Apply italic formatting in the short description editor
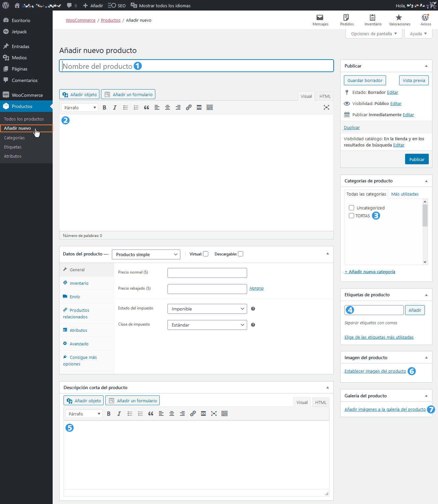438x504 pixels. (x=119, y=413)
